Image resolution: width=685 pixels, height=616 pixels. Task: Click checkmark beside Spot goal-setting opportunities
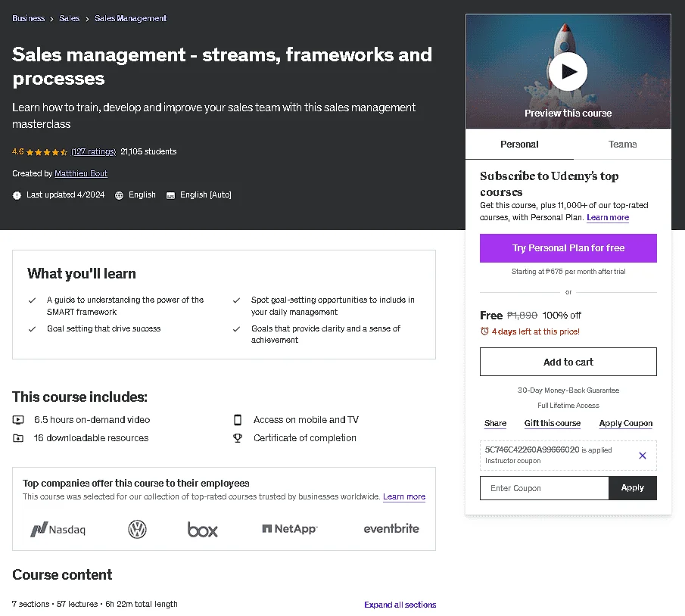tap(236, 300)
